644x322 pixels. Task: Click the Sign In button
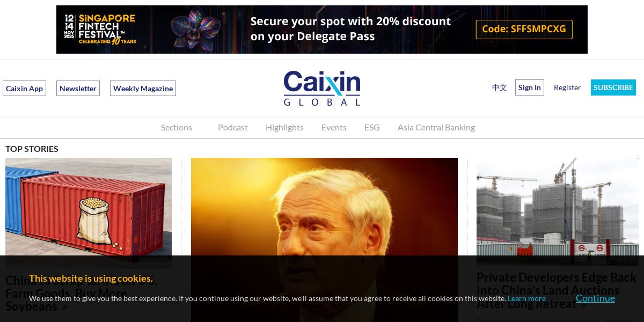(530, 87)
